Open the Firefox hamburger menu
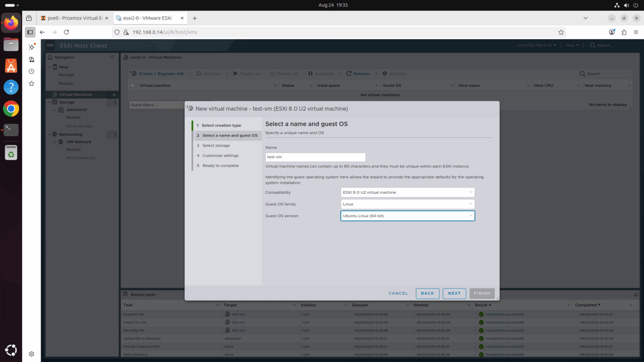 636,32
